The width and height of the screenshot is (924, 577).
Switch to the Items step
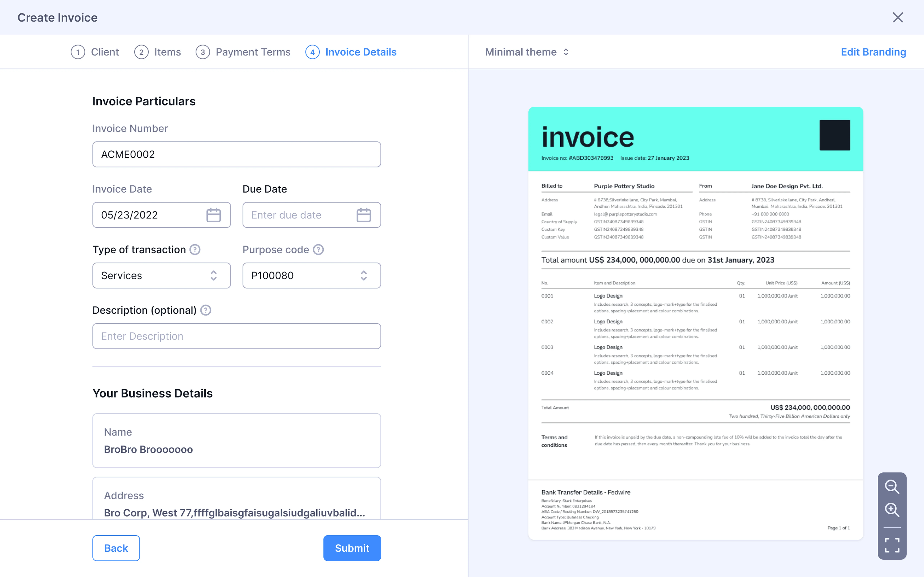(x=158, y=52)
